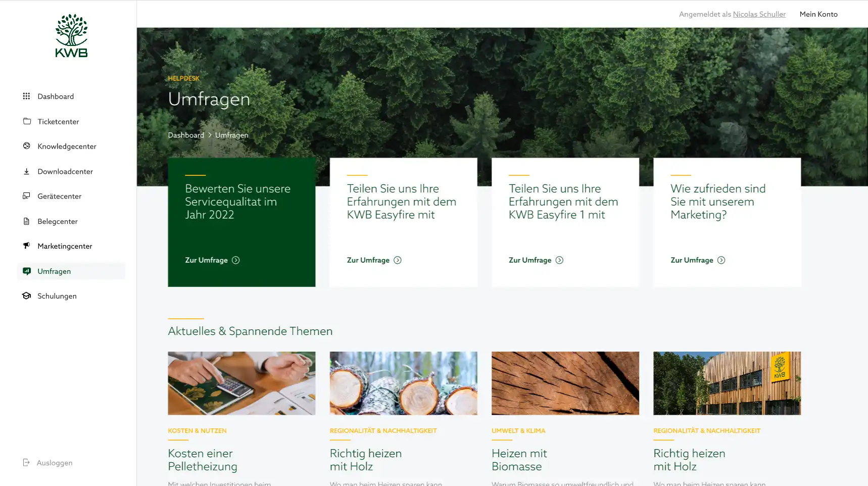Open the Heizen mit Biomasse article title
The image size is (868, 486).
(519, 460)
